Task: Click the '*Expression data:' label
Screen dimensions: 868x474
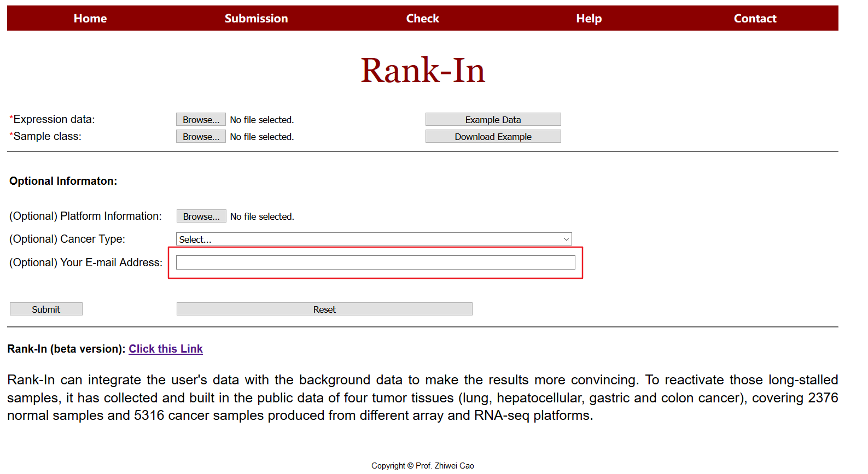Action: click(x=52, y=119)
